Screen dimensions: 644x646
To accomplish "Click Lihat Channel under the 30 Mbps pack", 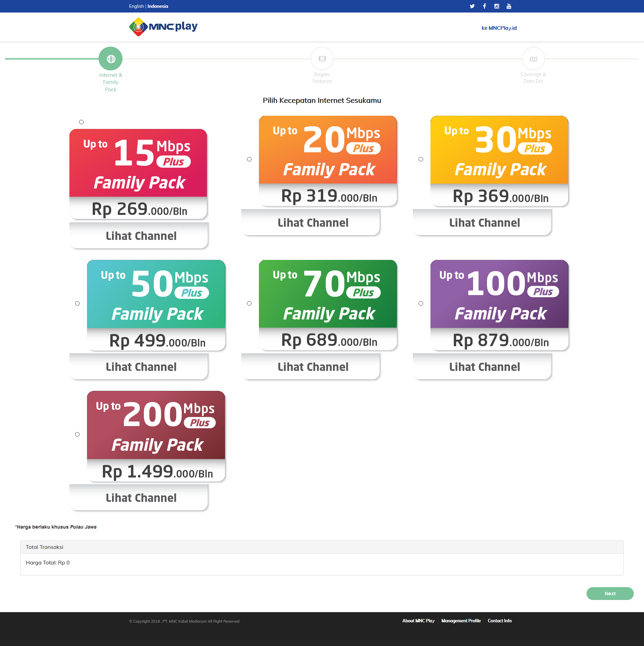I will [x=482, y=222].
